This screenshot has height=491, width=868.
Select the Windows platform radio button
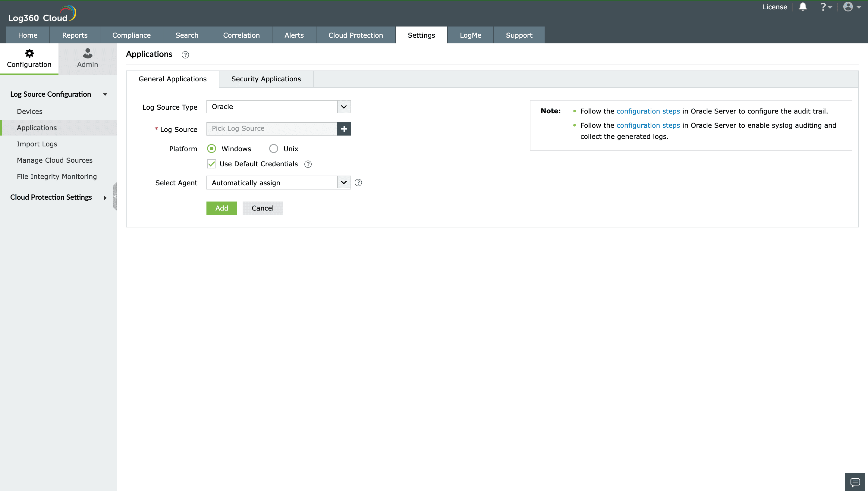coord(212,149)
